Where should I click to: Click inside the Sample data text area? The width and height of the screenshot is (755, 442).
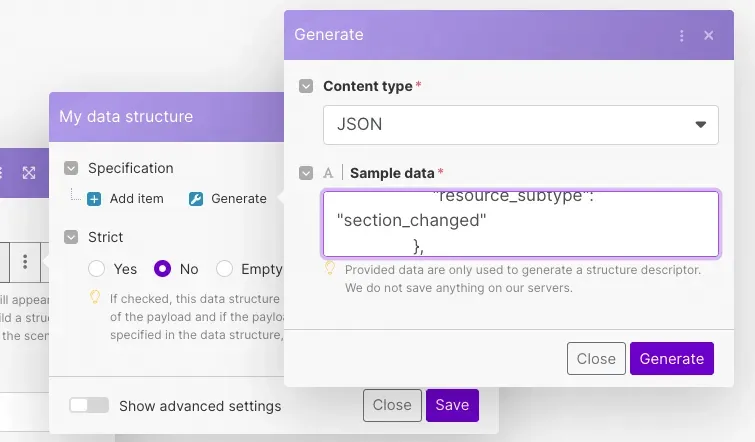point(520,224)
